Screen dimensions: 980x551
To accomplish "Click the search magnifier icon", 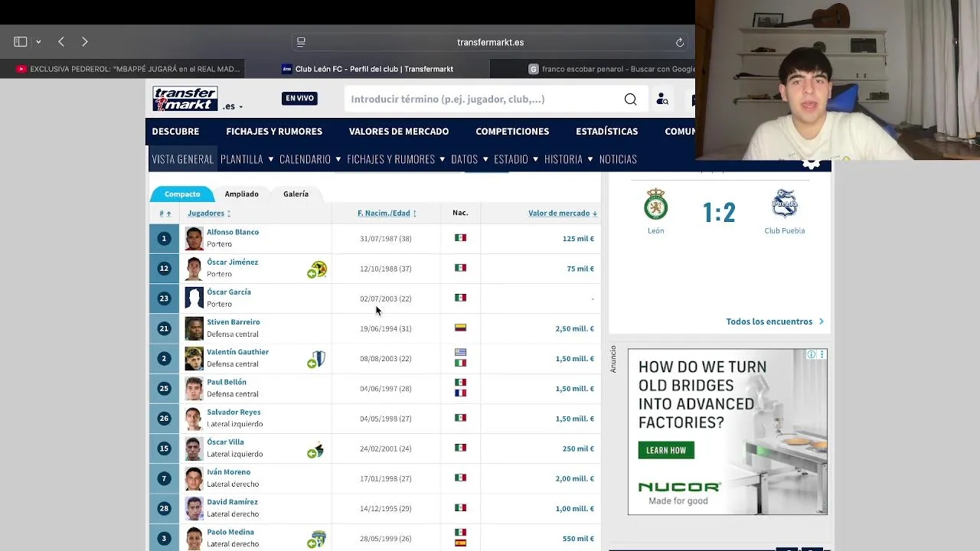I will tap(630, 99).
